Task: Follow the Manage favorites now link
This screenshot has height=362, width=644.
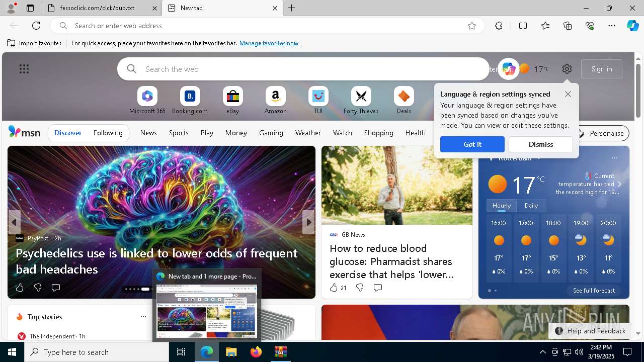Action: 269,43
